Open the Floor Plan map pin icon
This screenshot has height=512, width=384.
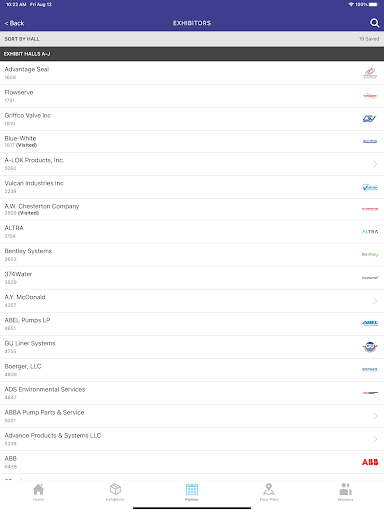pyautogui.click(x=269, y=489)
